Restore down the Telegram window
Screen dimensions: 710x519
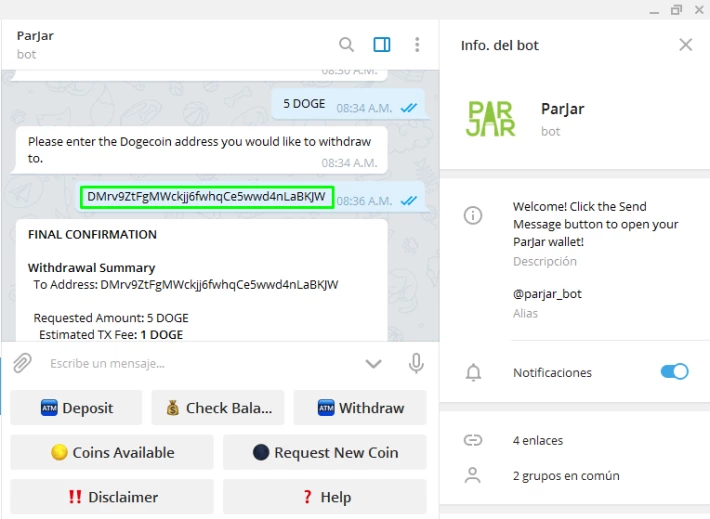(676, 10)
